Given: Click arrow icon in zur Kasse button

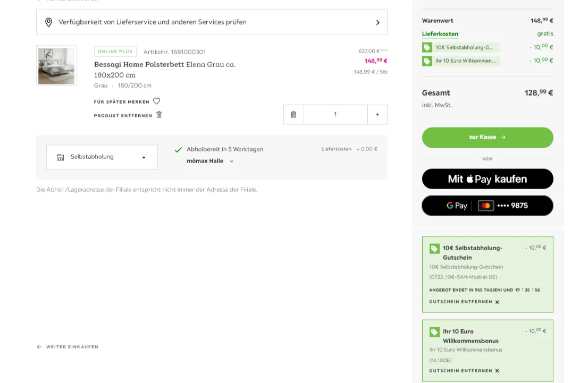Looking at the screenshot, I should (503, 138).
